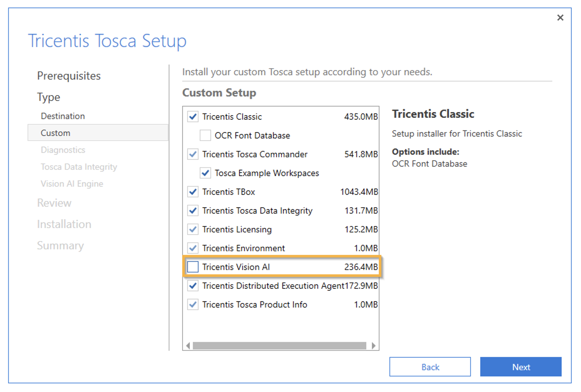Click the horizontal scrollbar thumb in list
Screen dimensions: 581x392
pyautogui.click(x=280, y=346)
